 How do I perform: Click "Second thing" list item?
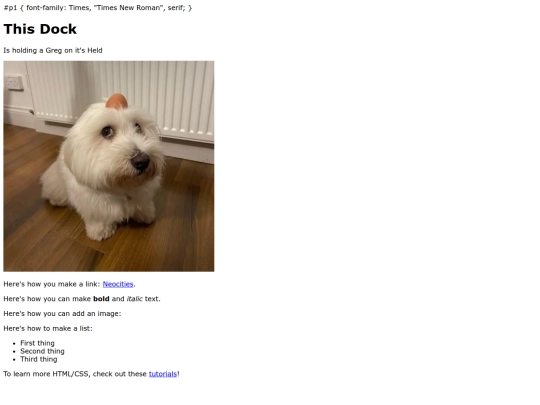(42, 351)
